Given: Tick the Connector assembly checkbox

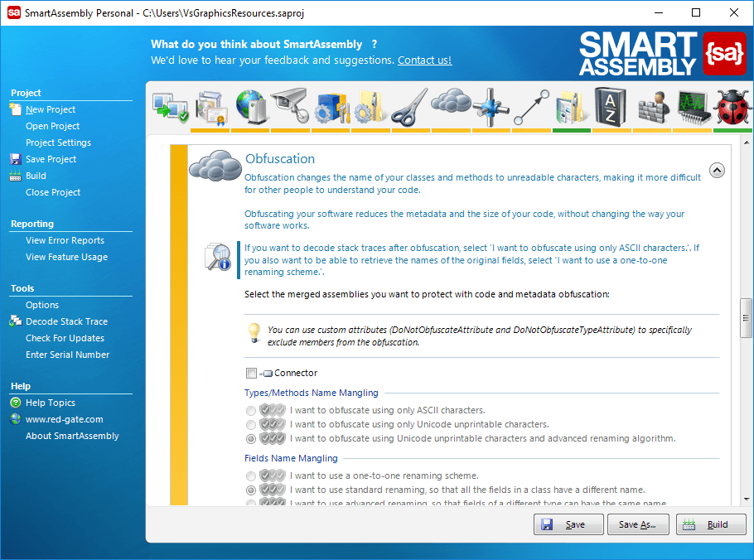Looking at the screenshot, I should click(x=251, y=373).
